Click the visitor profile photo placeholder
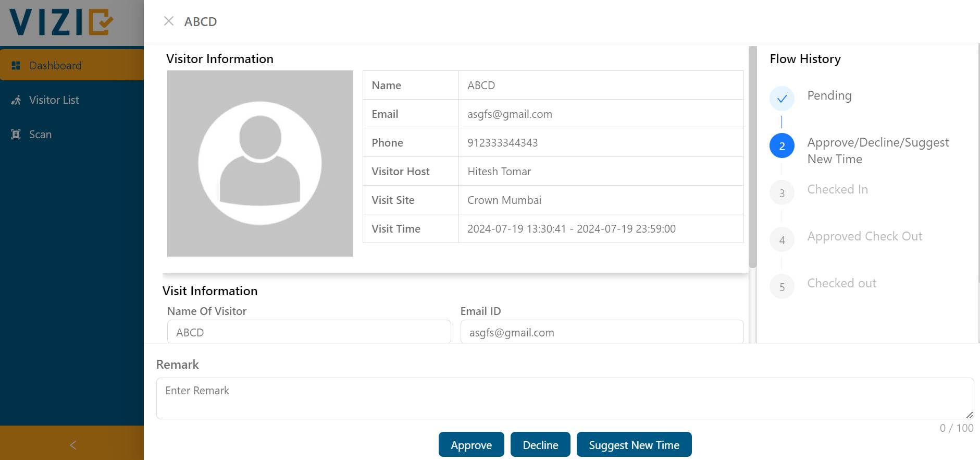This screenshot has height=460, width=980. point(260,163)
